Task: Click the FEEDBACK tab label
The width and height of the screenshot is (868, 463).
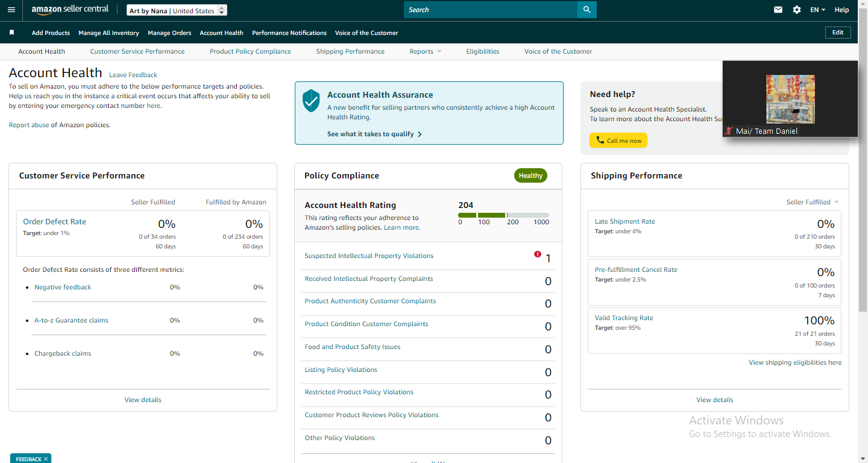Action: point(29,459)
